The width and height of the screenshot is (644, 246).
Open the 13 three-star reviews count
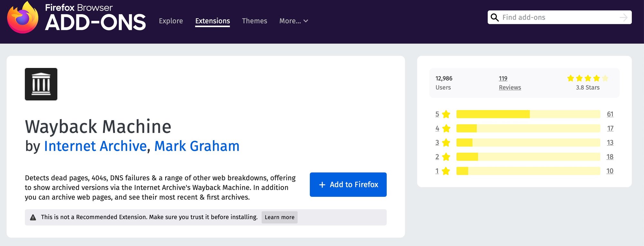point(610,143)
